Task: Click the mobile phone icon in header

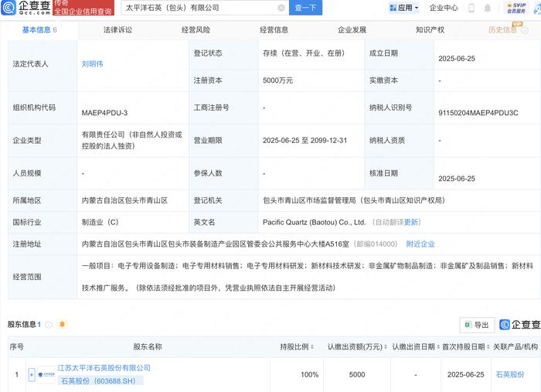Action: (x=471, y=8)
